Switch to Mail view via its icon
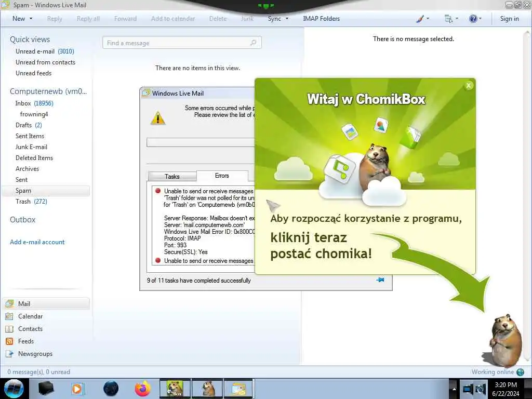Viewport: 532px width, 399px height. (x=9, y=303)
